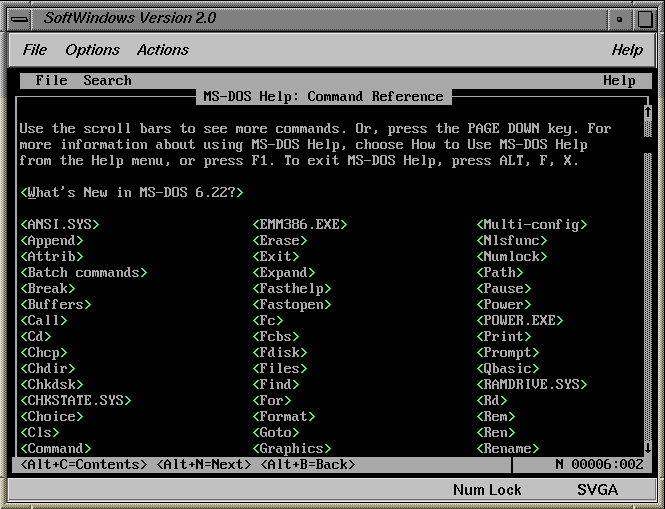Open the SoftWindows Help menu

point(627,50)
